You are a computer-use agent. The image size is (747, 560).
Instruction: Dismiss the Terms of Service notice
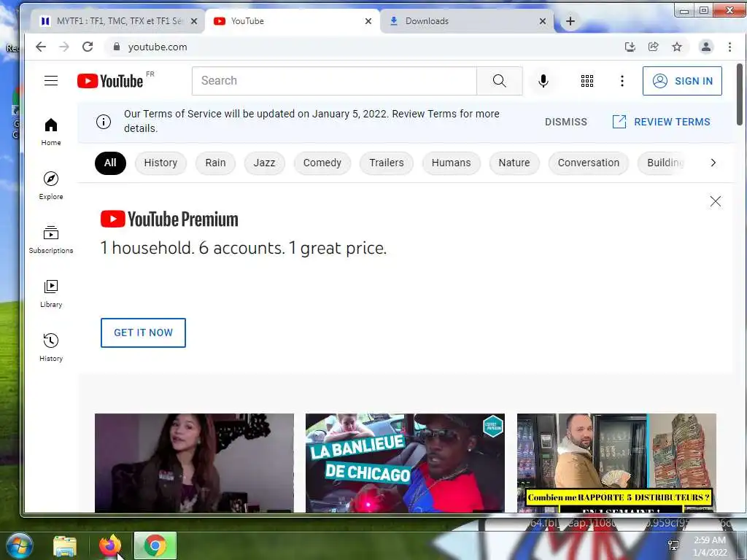566,122
